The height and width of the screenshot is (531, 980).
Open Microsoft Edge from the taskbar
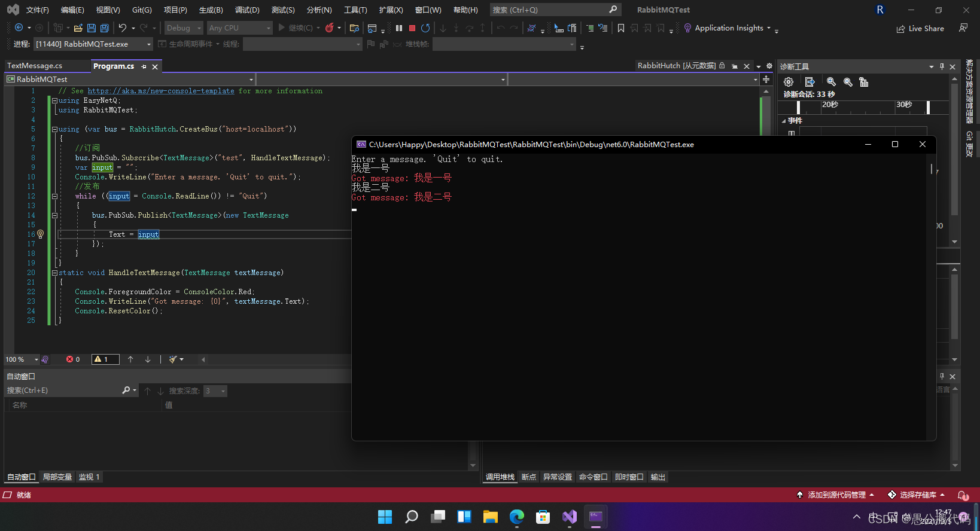[x=517, y=517]
